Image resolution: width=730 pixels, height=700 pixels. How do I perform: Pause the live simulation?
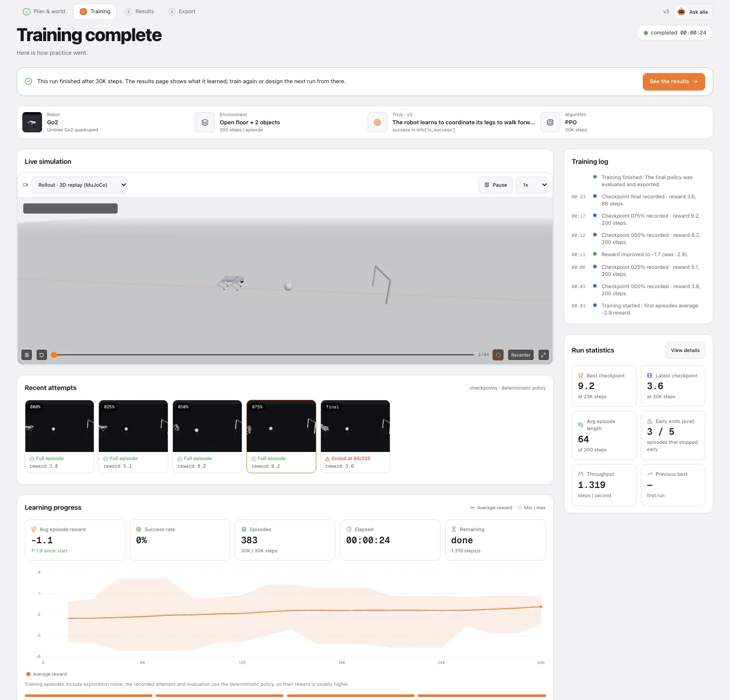tap(496, 185)
